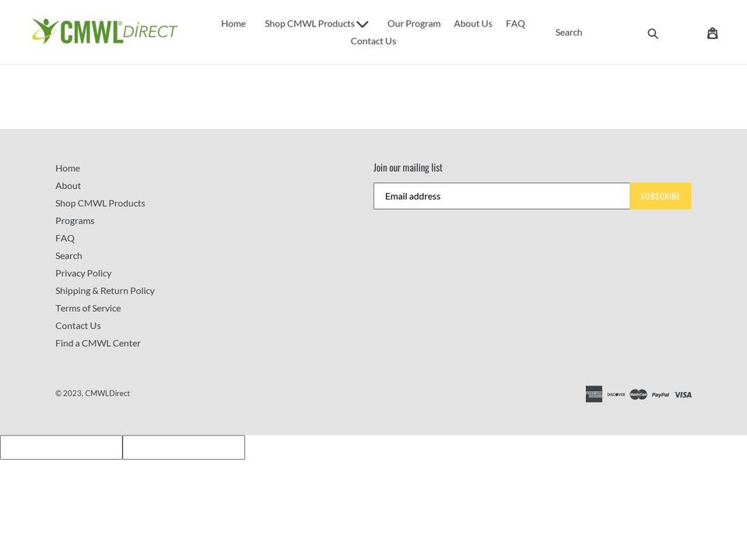The height and width of the screenshot is (560, 747).
Task: Open footer FAQ link
Action: pyautogui.click(x=65, y=238)
